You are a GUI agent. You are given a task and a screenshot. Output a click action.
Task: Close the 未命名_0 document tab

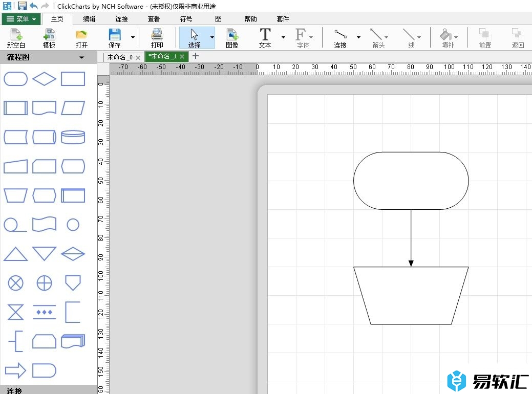coord(138,58)
